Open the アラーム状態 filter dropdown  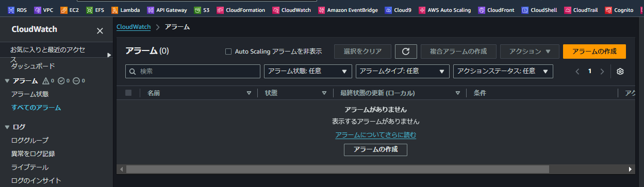pyautogui.click(x=308, y=71)
